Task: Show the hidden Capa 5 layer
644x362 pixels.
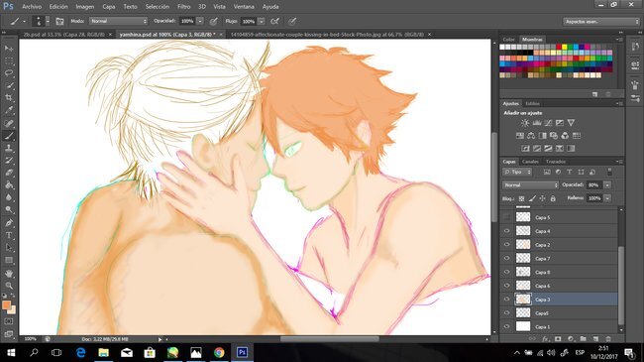Action: (x=506, y=217)
